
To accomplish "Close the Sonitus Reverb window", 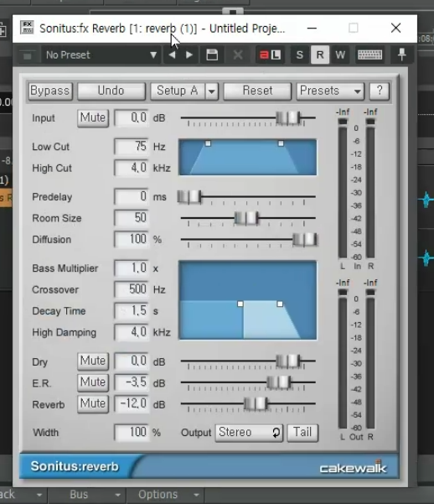I will coord(396,29).
